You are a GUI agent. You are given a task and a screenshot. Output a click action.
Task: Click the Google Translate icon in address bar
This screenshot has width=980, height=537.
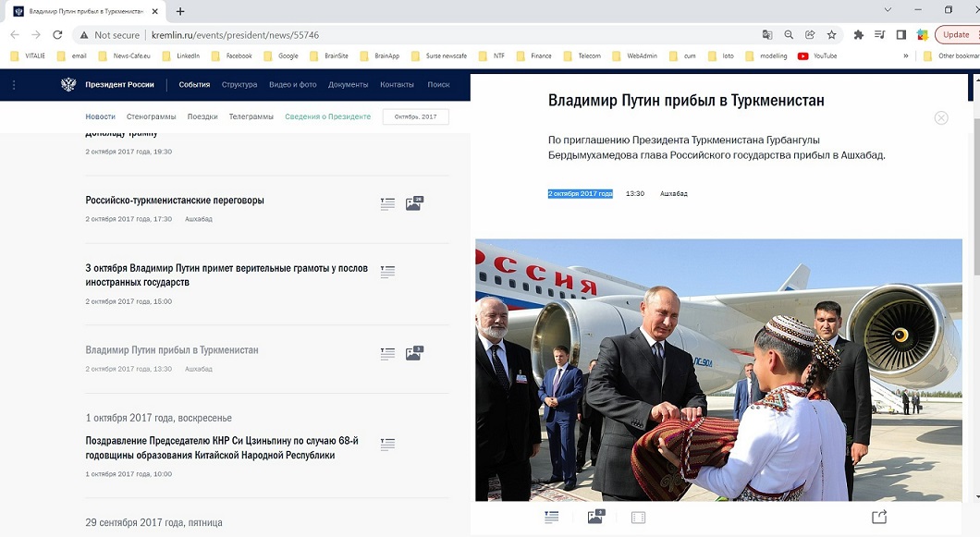tap(767, 35)
